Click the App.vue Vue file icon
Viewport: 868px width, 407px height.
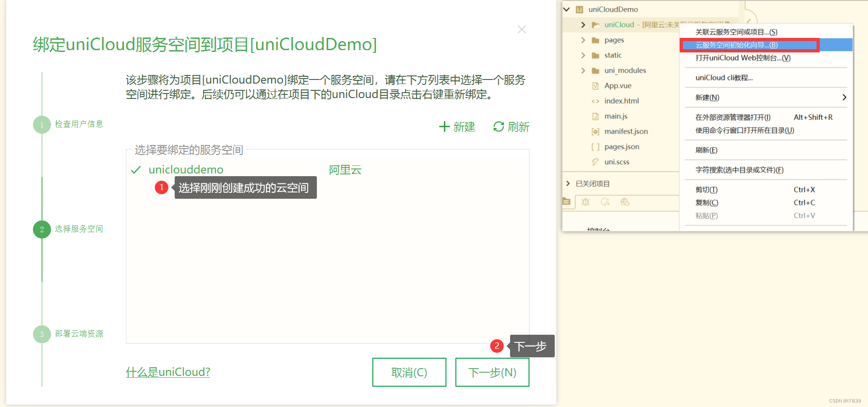(x=596, y=85)
